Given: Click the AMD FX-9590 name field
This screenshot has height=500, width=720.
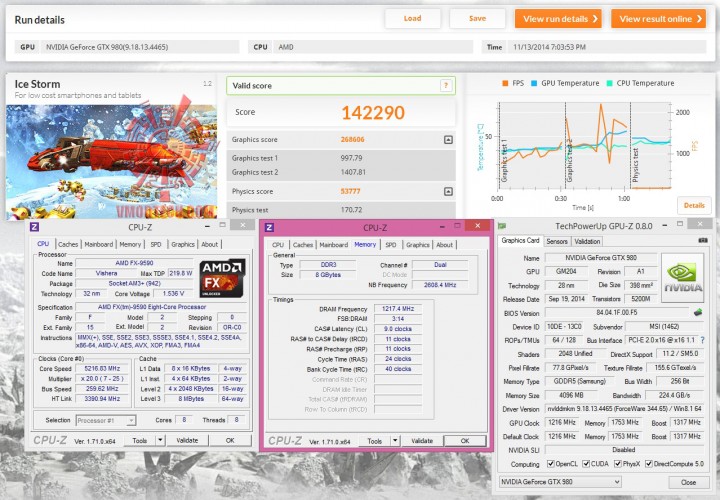Looking at the screenshot, I should pos(134,263).
